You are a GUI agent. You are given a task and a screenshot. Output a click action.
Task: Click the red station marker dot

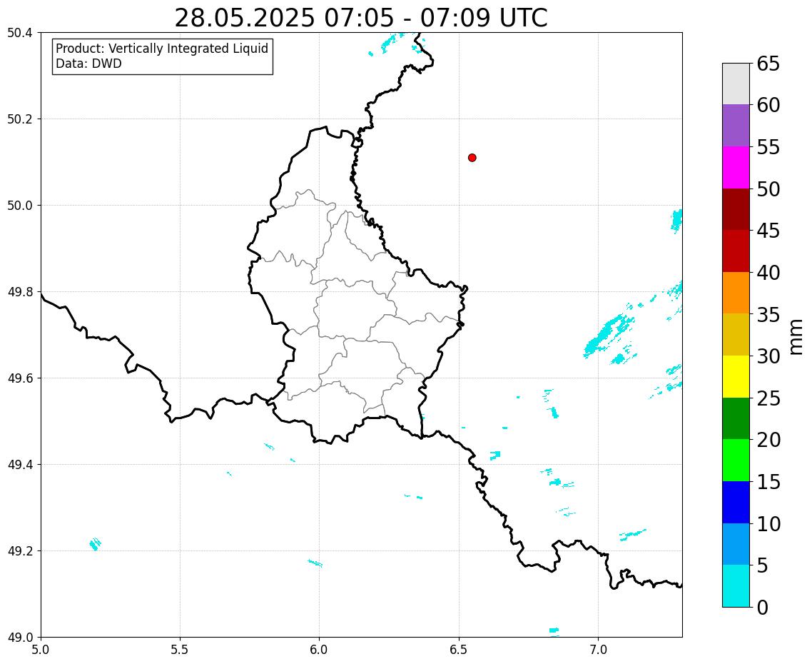pos(472,158)
